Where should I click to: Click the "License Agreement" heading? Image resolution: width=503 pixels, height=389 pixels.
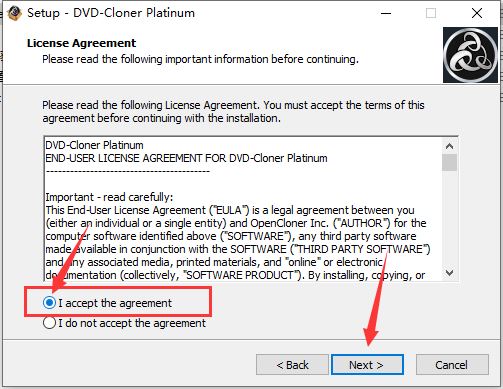81,43
